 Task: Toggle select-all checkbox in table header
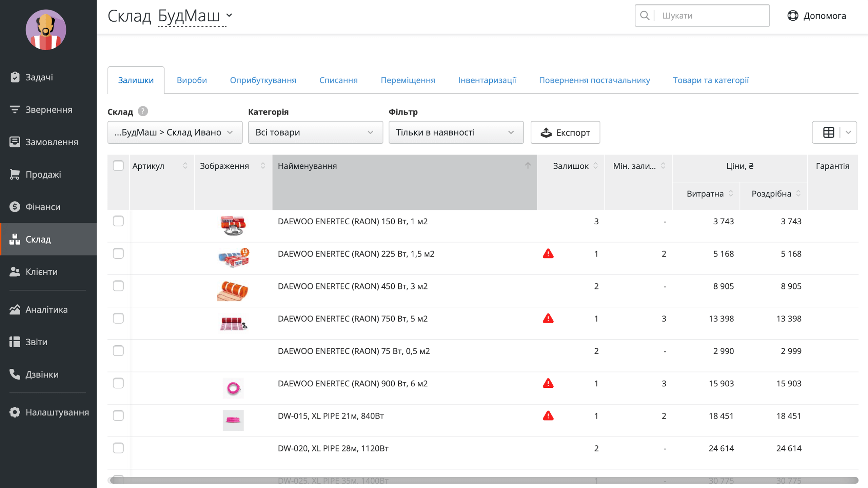click(x=118, y=166)
